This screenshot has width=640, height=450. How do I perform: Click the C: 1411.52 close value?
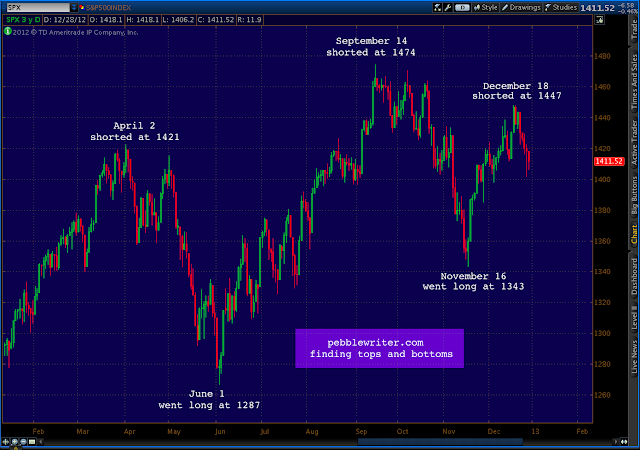(x=215, y=20)
